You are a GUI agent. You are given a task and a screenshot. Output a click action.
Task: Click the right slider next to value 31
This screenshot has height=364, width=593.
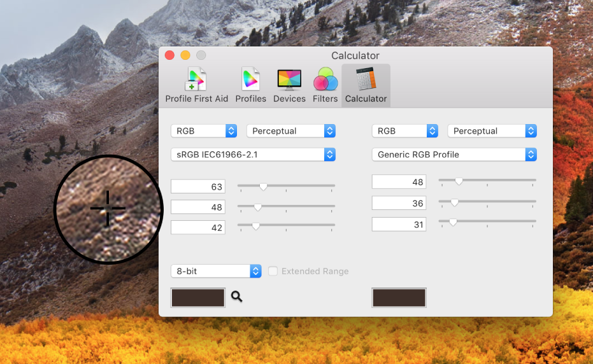point(487,222)
